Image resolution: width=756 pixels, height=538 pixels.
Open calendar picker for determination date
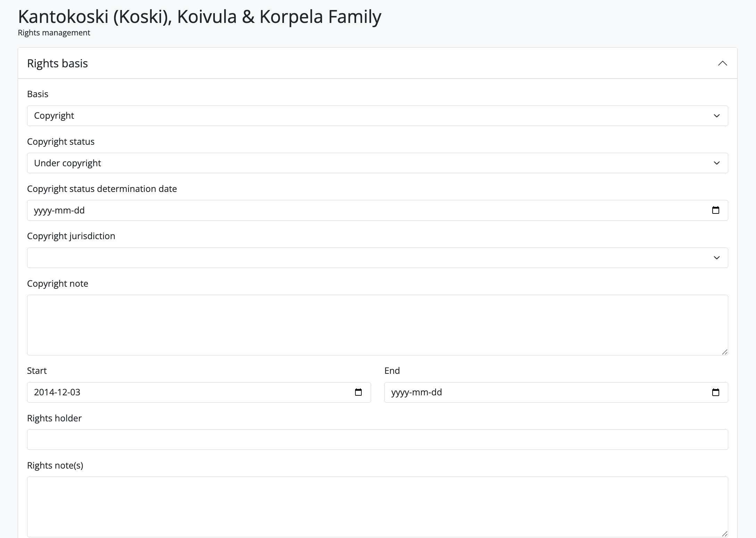(x=715, y=210)
